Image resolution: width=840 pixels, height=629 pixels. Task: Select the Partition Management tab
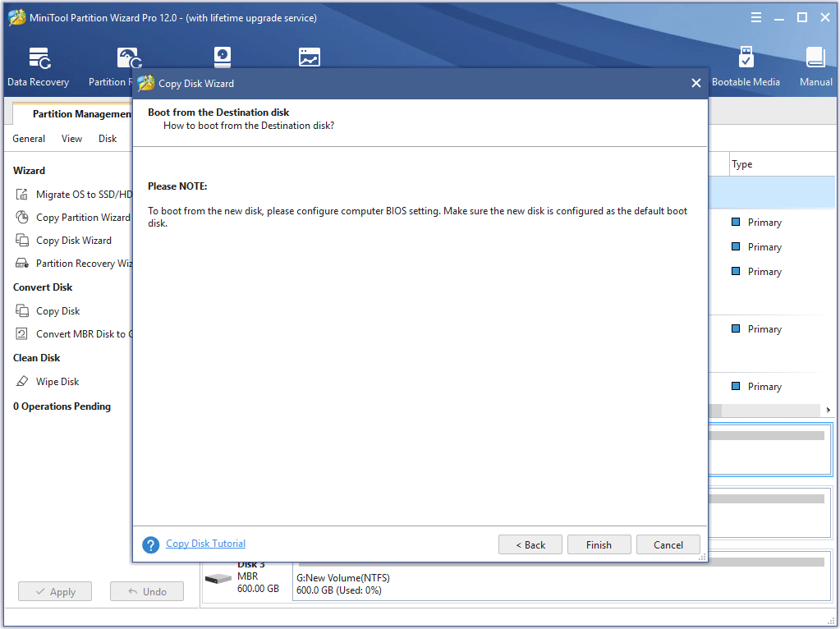[73, 113]
